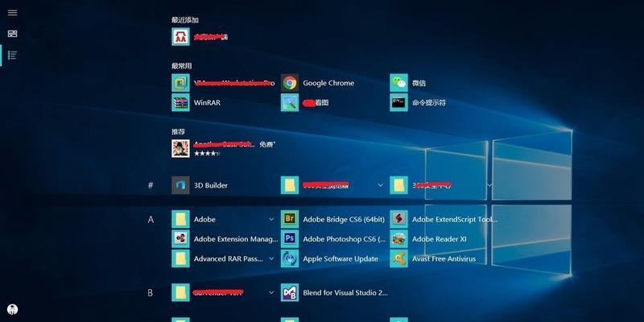The width and height of the screenshot is (644, 322).
Task: Click the 免费 label on recommended app
Action: [x=267, y=144]
